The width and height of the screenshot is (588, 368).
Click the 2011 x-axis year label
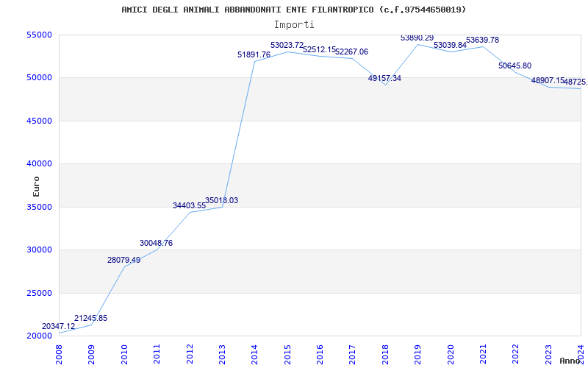point(157,353)
